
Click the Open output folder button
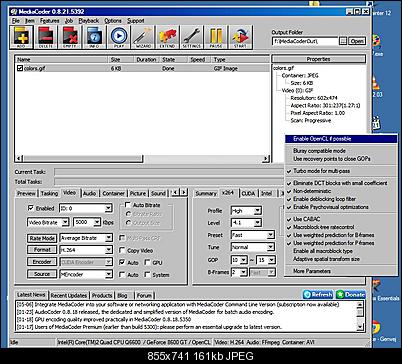(357, 41)
